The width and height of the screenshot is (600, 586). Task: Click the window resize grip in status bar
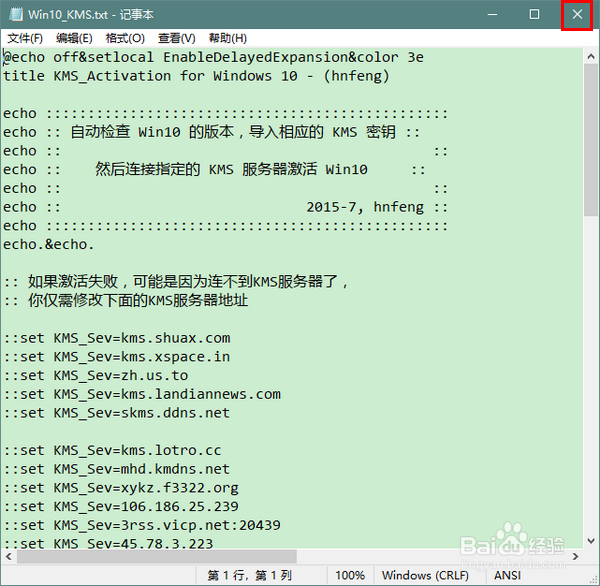(594, 580)
